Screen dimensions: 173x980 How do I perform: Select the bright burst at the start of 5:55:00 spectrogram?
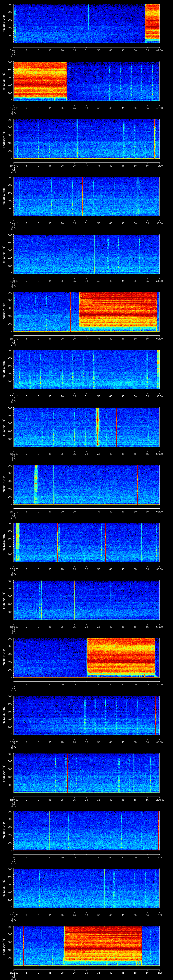(18, 542)
